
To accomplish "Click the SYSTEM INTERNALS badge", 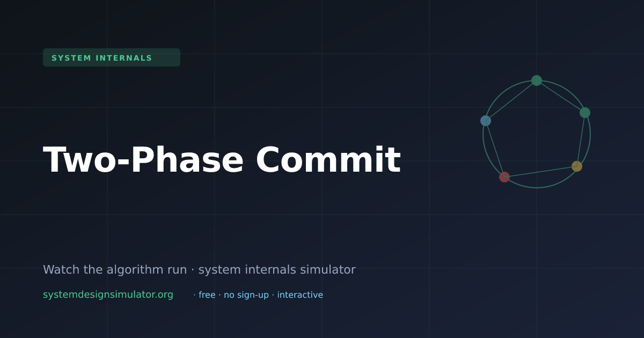I will (x=112, y=57).
